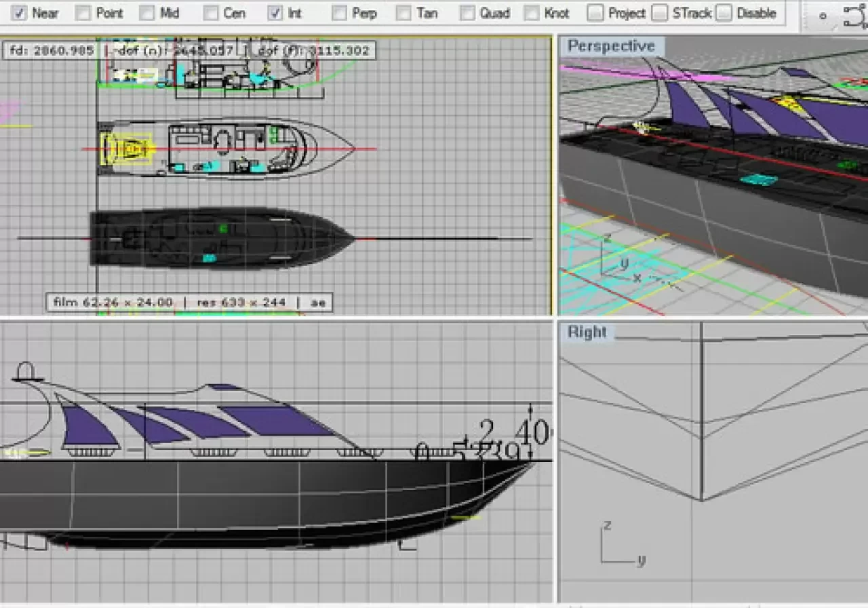Toggle the Project osnap button

click(595, 13)
